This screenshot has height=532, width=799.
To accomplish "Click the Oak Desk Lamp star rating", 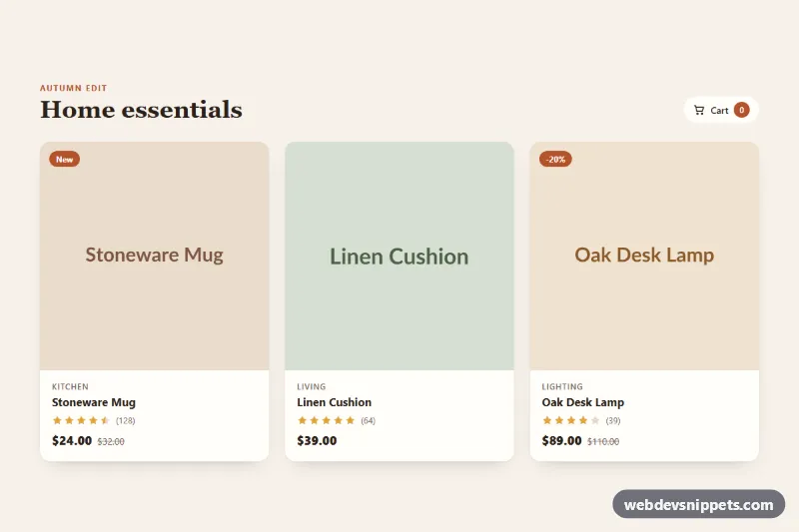I will (570, 420).
